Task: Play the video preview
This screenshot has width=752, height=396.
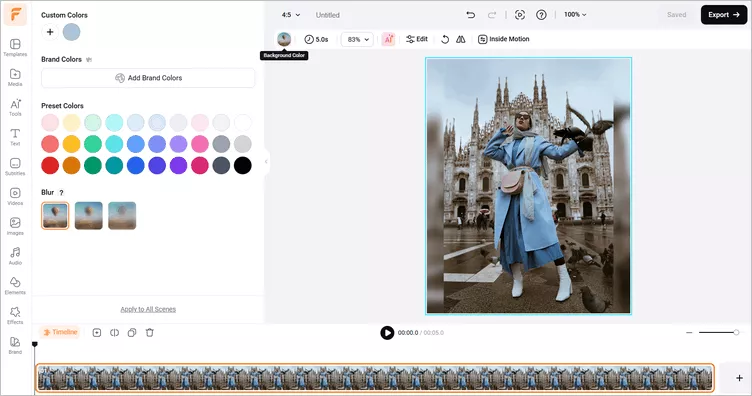Action: click(x=387, y=333)
